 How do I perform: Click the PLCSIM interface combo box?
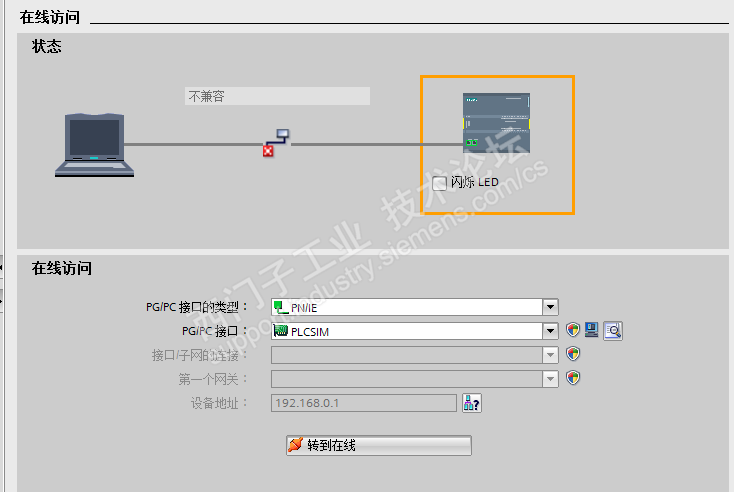tap(415, 331)
